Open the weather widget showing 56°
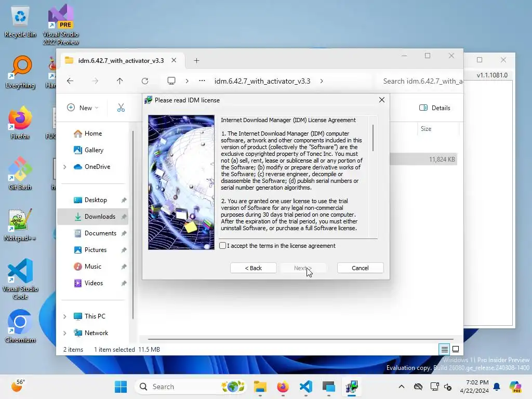 (x=18, y=386)
